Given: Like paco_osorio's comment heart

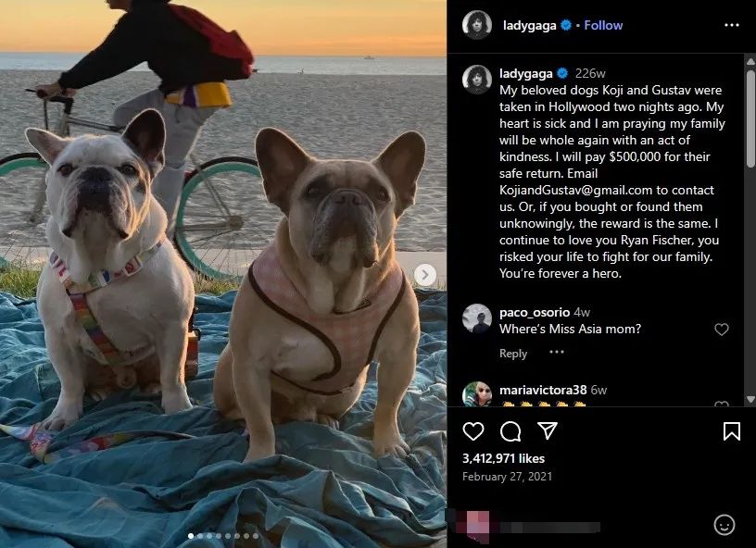Looking at the screenshot, I should 722,330.
